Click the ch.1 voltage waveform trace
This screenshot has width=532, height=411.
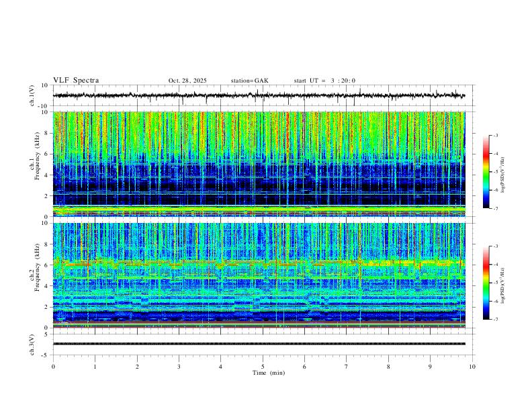tap(259, 95)
